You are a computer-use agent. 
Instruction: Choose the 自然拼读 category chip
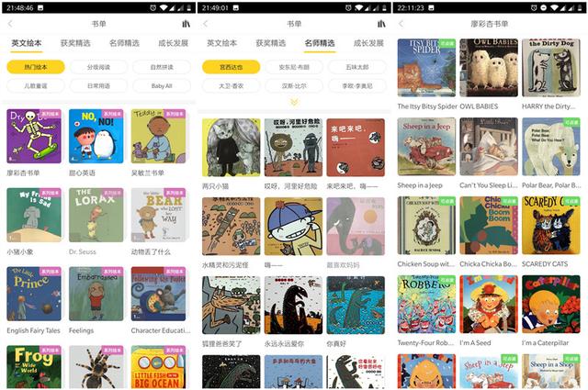(162, 67)
